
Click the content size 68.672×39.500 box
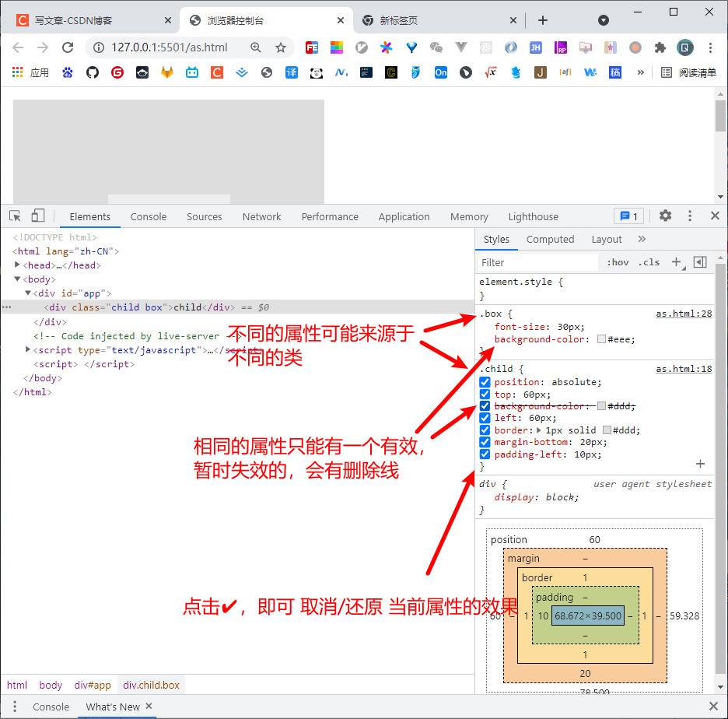588,616
